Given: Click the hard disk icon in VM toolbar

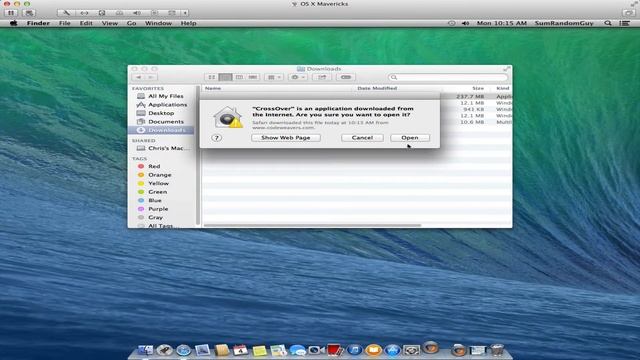Looking at the screenshot, I should pos(102,13).
